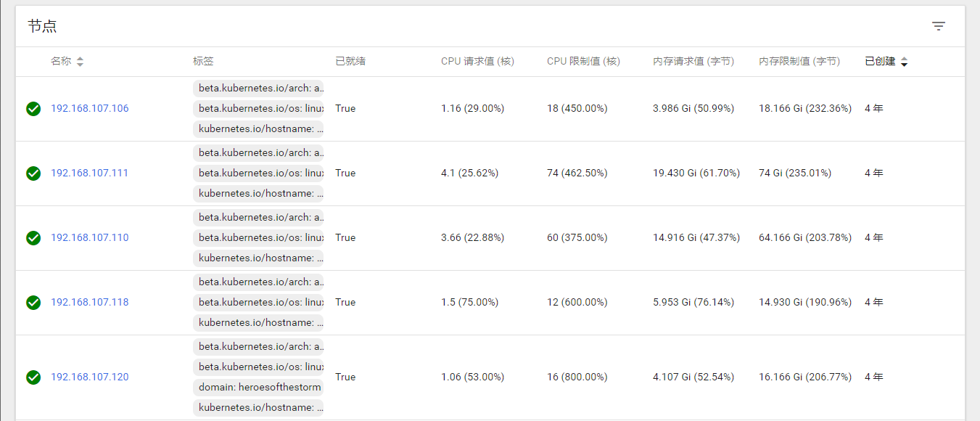This screenshot has width=980, height=421.
Task: Open the filter icon in the 节点 header
Action: [x=939, y=27]
